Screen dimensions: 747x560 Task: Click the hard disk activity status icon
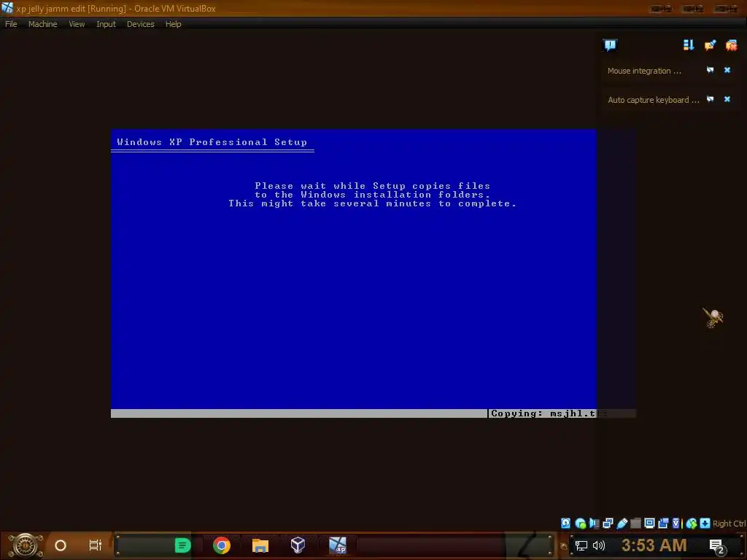click(565, 524)
